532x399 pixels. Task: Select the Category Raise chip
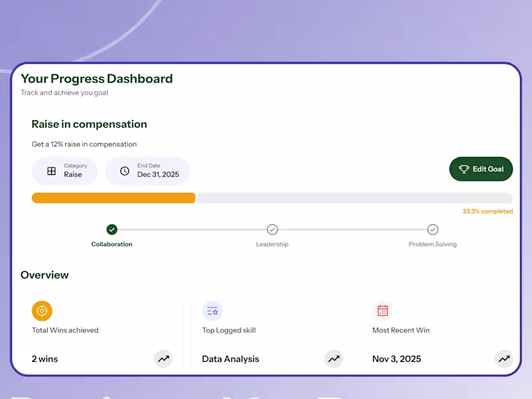click(65, 171)
